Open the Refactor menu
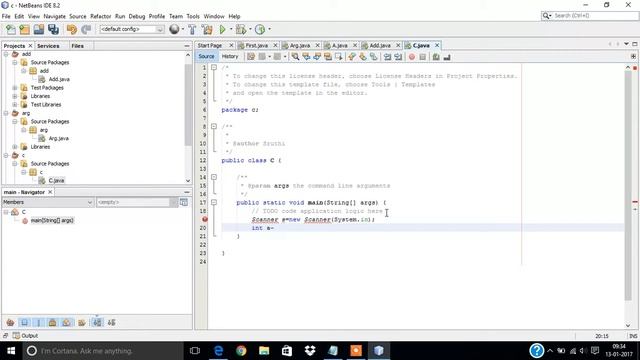 click(100, 16)
